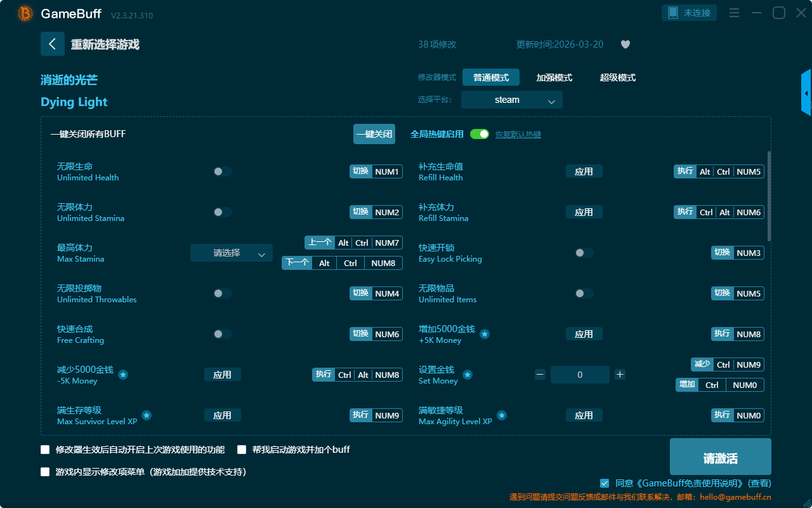
Task: Check 游戏内显示修改项菜单 checkbox
Action: (45, 472)
